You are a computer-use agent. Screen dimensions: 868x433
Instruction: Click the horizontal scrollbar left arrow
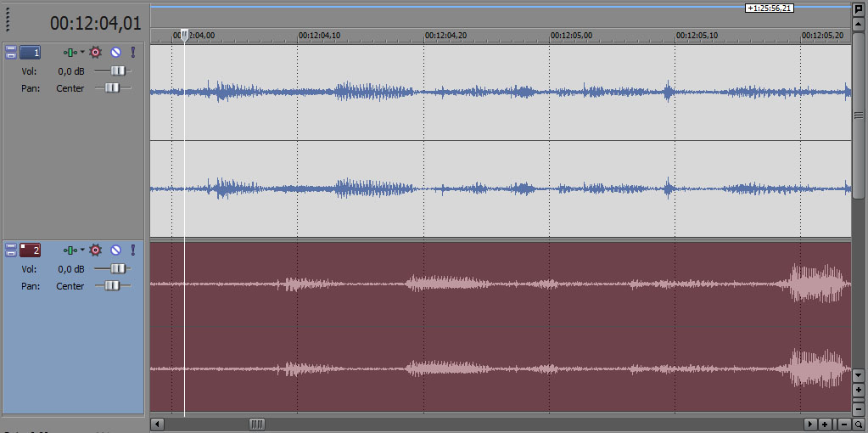(x=157, y=425)
